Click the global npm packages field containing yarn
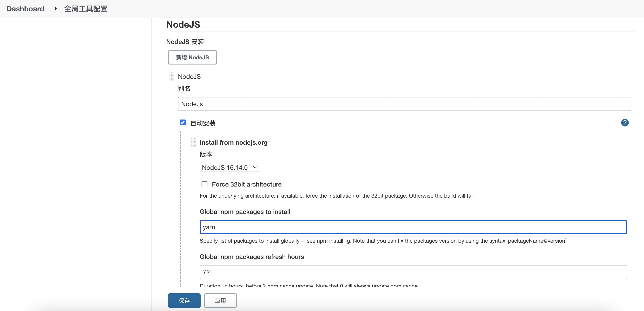 [x=413, y=227]
